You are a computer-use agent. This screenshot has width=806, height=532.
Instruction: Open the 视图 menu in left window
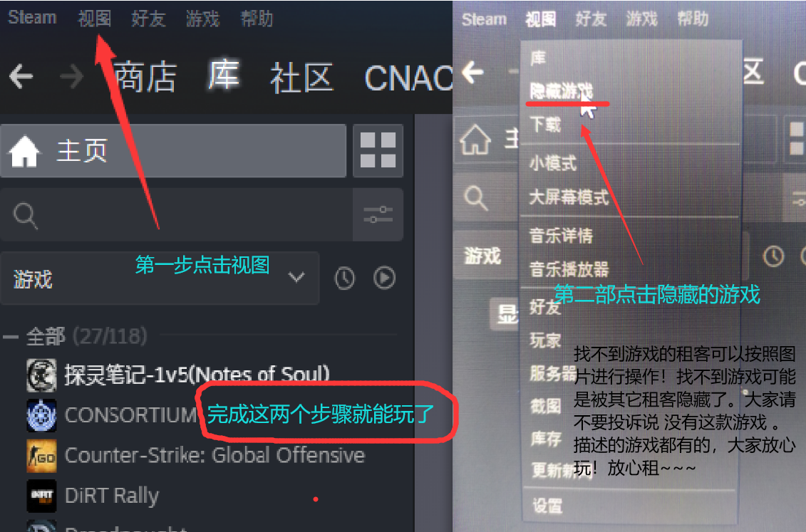pos(95,19)
